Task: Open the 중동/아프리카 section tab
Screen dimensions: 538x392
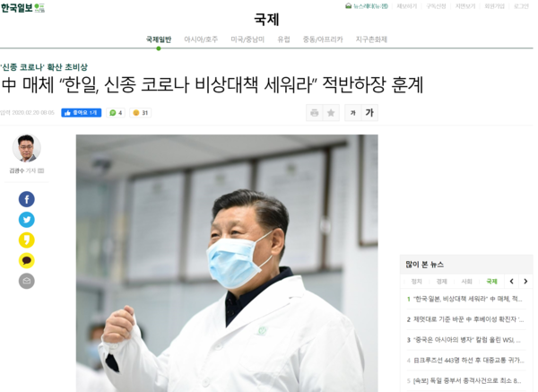Action: coord(323,39)
